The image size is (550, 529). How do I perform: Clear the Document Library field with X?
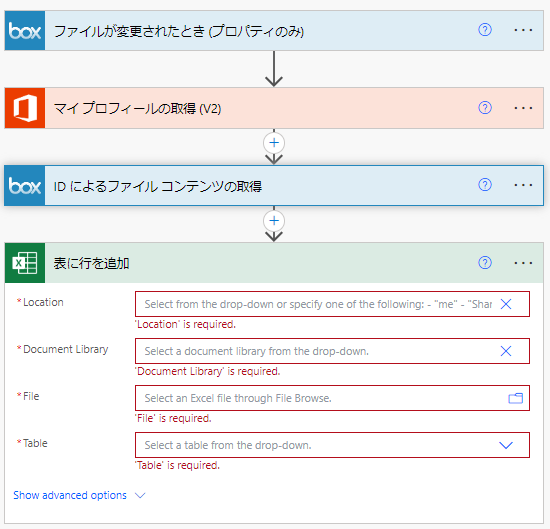coord(506,351)
